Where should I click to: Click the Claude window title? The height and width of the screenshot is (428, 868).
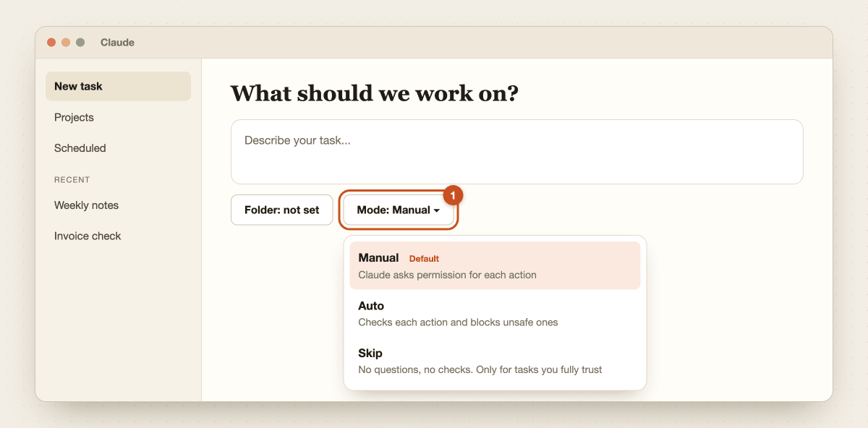pyautogui.click(x=117, y=43)
